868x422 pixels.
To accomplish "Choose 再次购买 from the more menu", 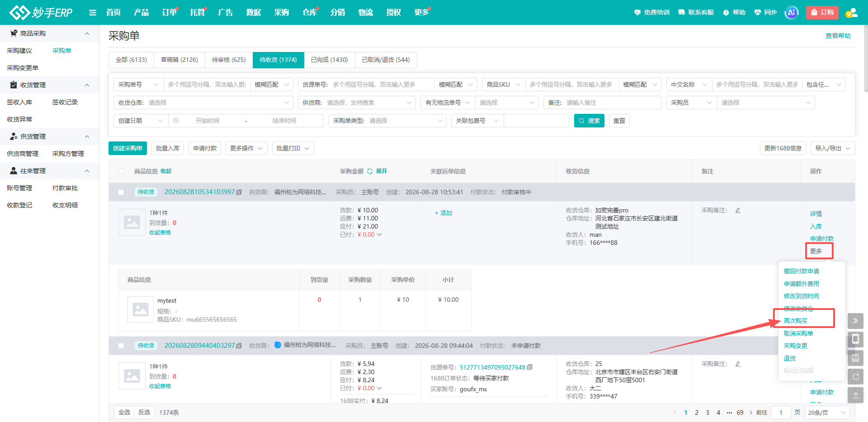I will click(x=796, y=321).
